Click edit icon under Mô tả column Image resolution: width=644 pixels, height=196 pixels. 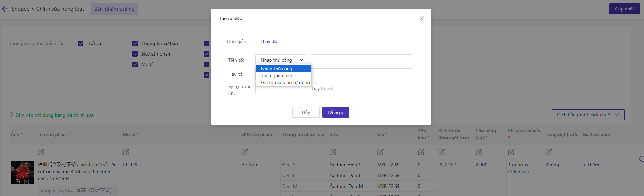[126, 152]
